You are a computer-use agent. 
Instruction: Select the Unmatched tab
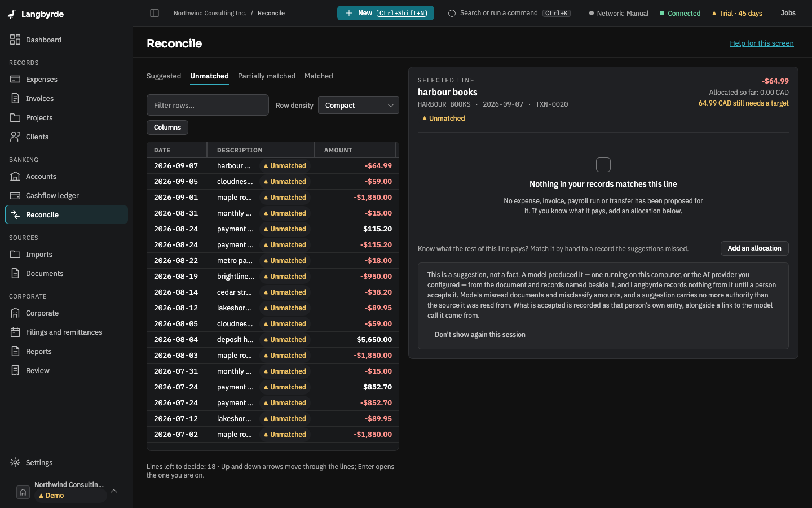(x=209, y=76)
